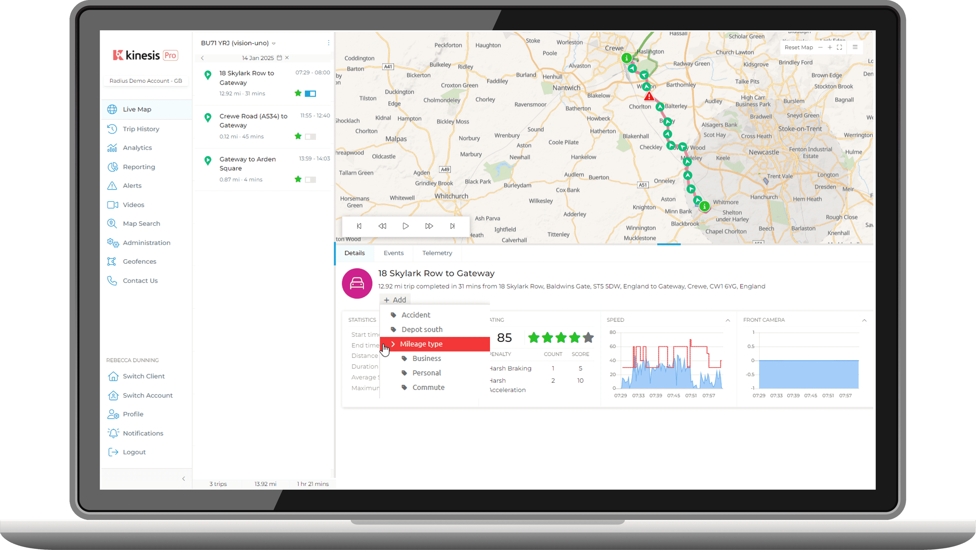Click the Profile user icon
Image resolution: width=980 pixels, height=550 pixels.
click(113, 414)
